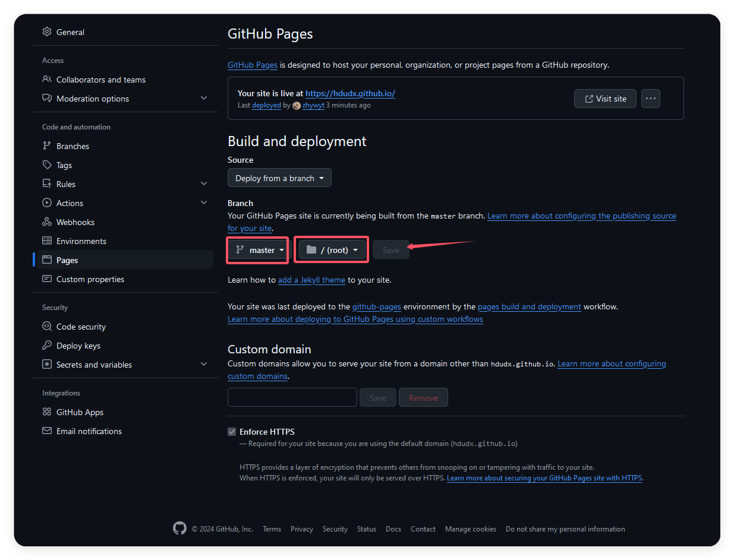The height and width of the screenshot is (560, 734).
Task: Open the three-dots menu beside Visit site
Action: pyautogui.click(x=651, y=99)
